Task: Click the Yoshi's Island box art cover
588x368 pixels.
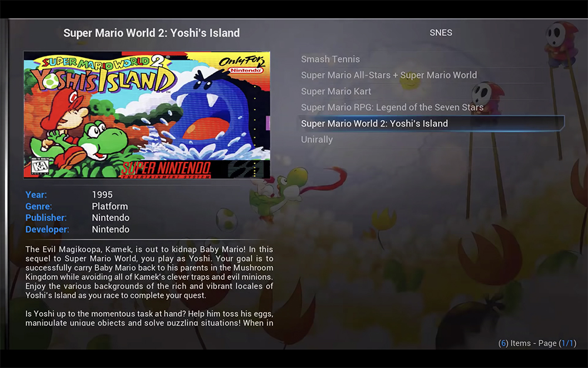Action: click(x=147, y=115)
